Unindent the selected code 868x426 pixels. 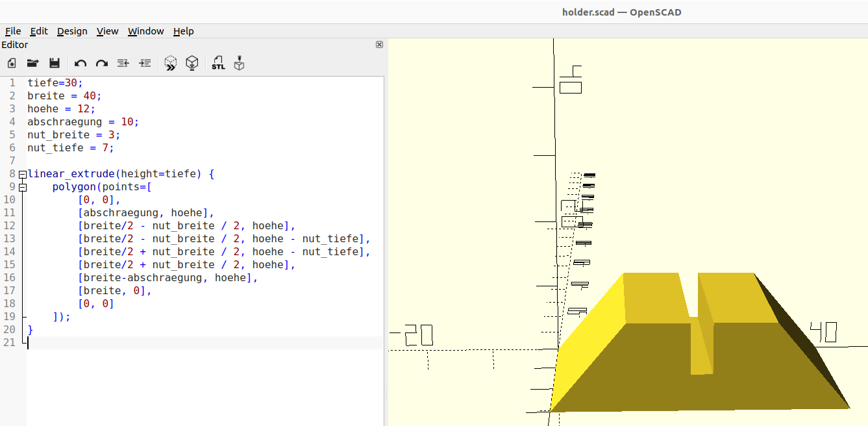[x=123, y=63]
